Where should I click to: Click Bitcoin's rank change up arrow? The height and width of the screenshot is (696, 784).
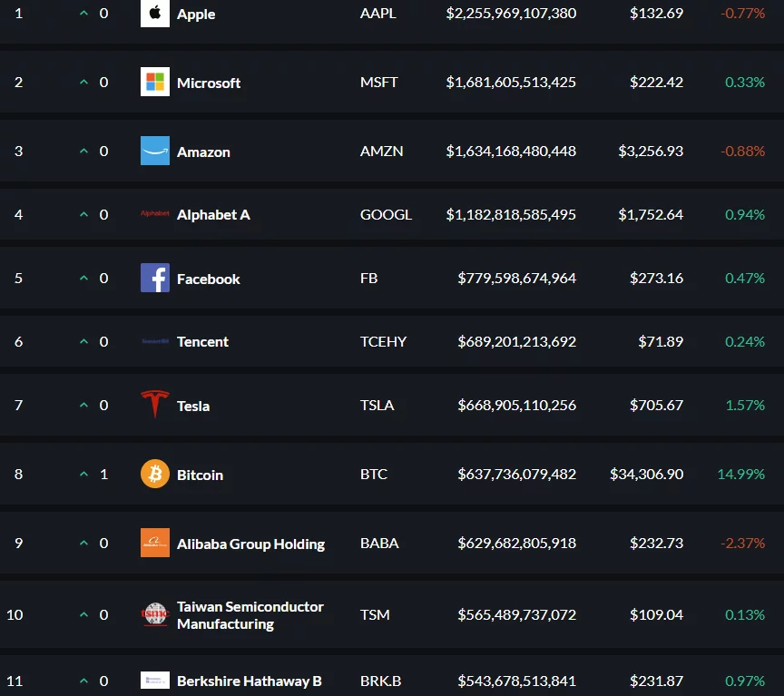coord(84,474)
